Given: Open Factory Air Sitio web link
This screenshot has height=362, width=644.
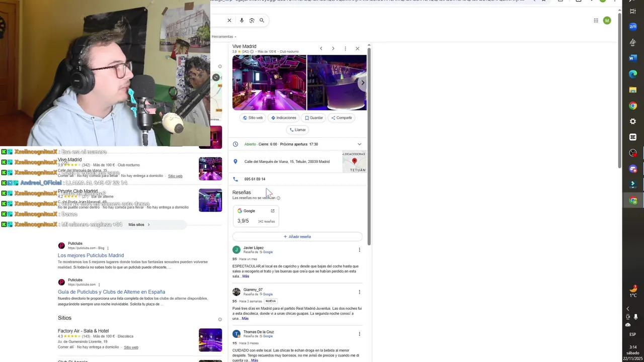Looking at the screenshot, I should click(x=131, y=347).
